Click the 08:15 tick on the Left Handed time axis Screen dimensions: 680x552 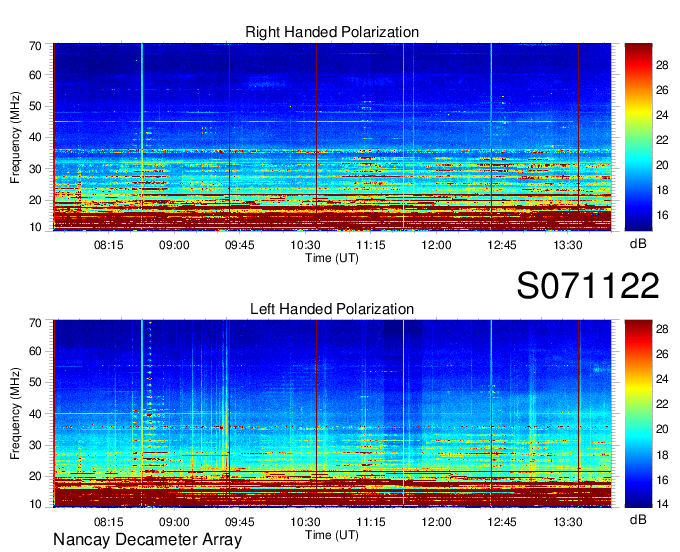[x=108, y=522]
